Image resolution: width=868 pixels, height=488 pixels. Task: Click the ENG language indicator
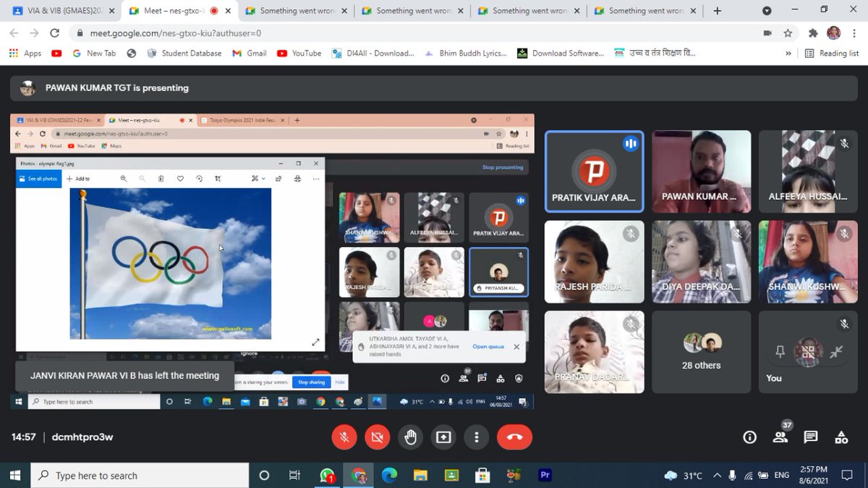pyautogui.click(x=781, y=476)
